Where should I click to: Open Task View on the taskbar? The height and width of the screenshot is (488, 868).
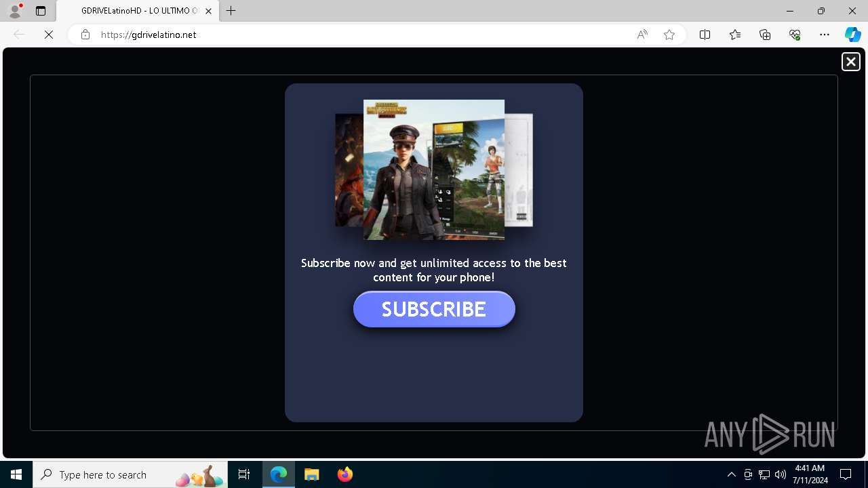244,474
